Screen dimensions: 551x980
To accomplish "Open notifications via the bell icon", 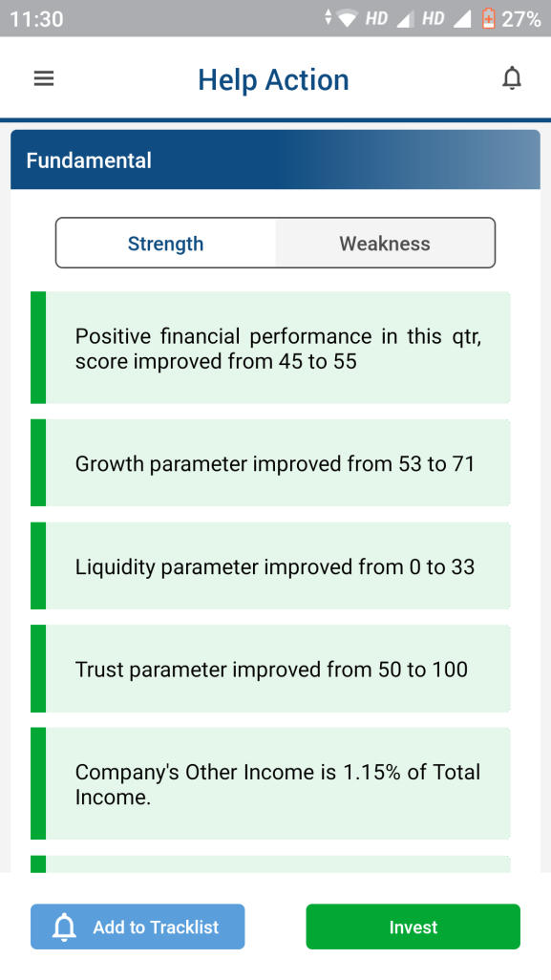I will (x=512, y=78).
